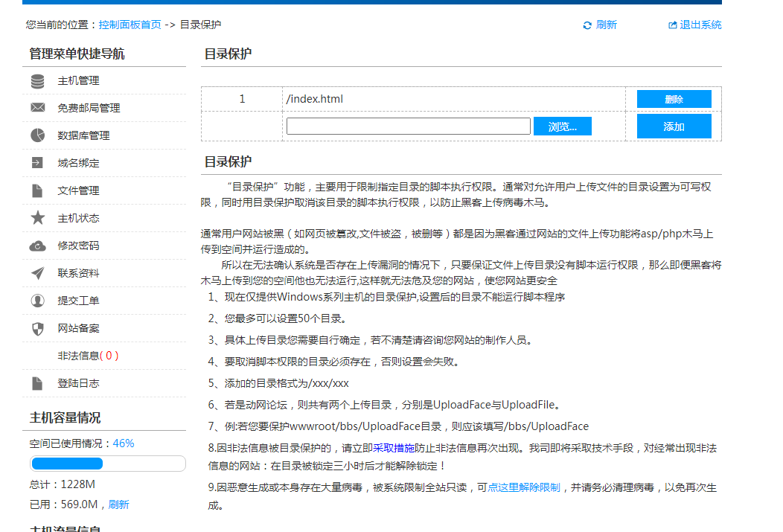The width and height of the screenshot is (783, 532).
Task: Click the cloud icon for 修改密码
Action: click(x=37, y=246)
